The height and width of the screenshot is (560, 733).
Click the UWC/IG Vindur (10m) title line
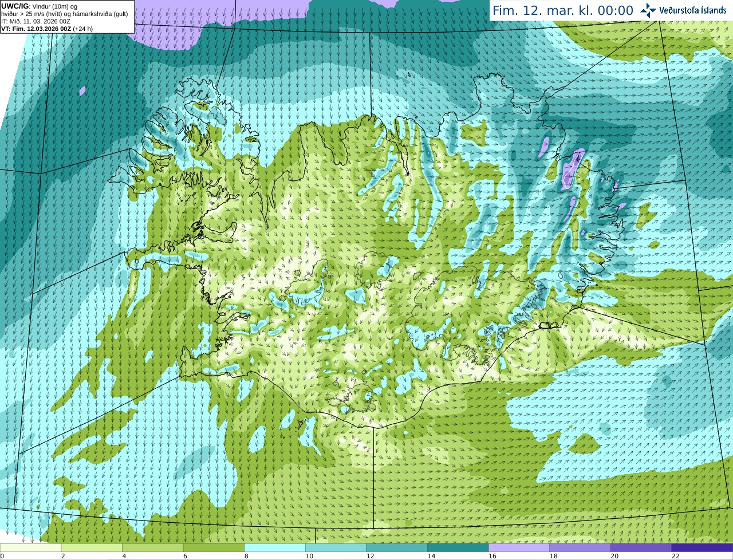[x=40, y=6]
